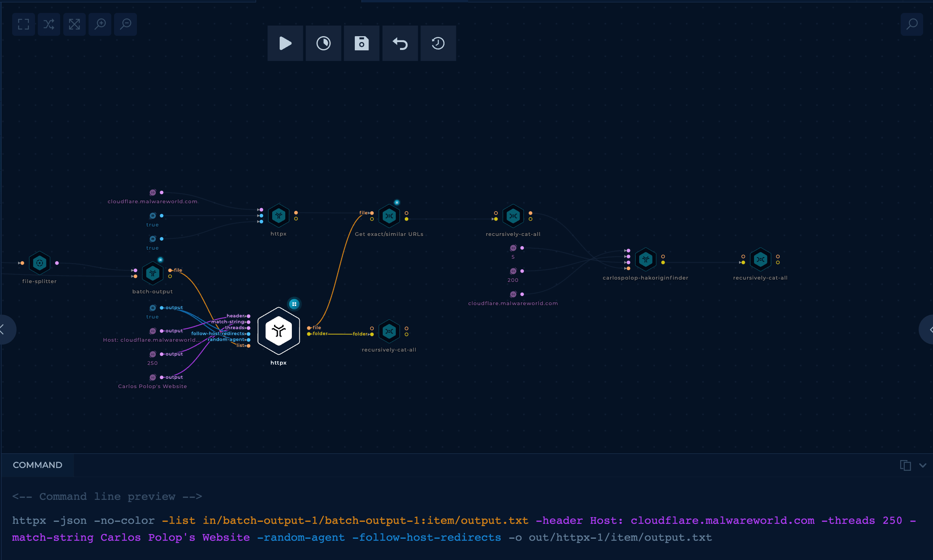Click the file output port of batch-output

(170, 270)
